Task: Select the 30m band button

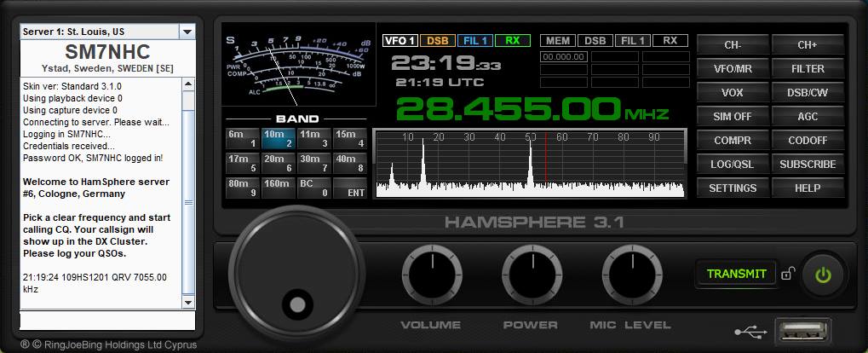Action: (x=314, y=164)
